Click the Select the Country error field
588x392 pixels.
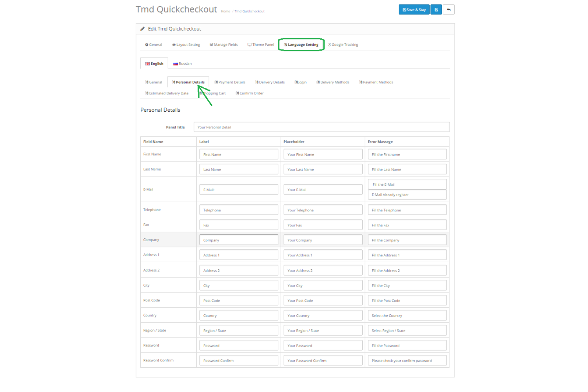407,316
